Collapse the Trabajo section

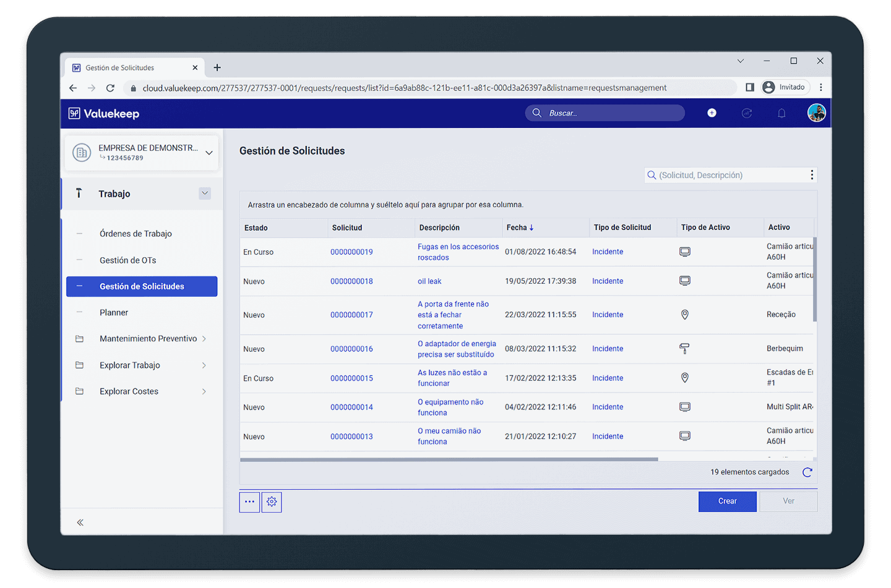pos(205,194)
